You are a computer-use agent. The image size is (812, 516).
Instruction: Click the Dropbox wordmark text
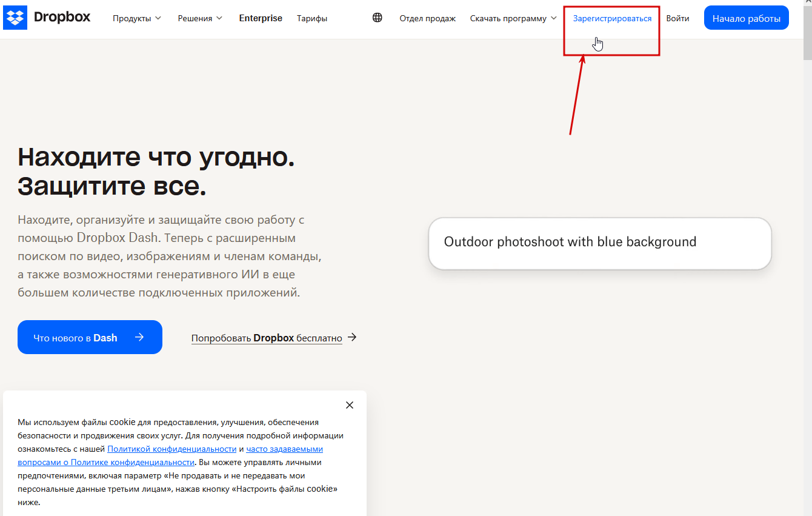tap(62, 18)
